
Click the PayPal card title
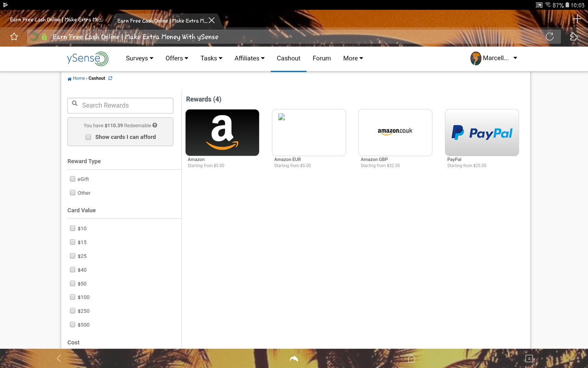coord(454,160)
